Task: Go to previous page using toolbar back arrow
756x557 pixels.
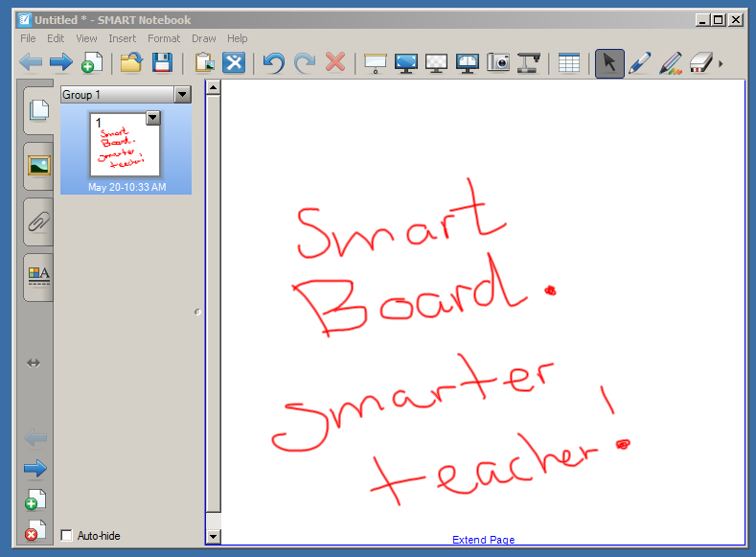Action: (x=31, y=62)
